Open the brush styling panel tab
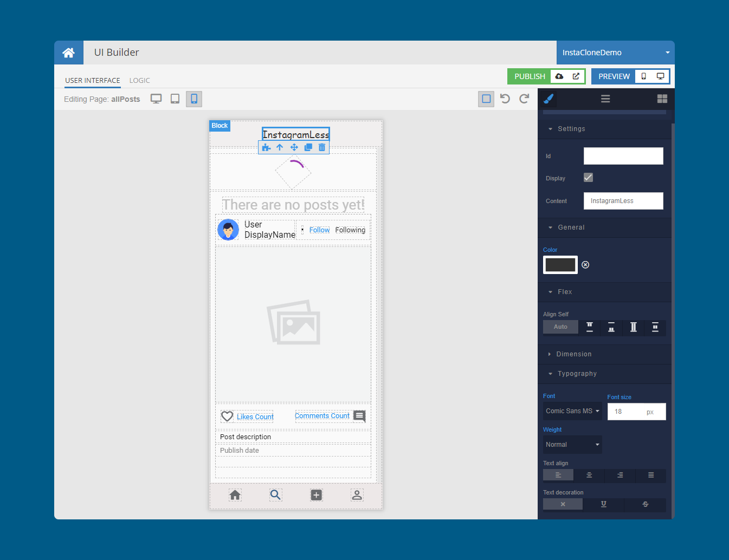 [549, 99]
